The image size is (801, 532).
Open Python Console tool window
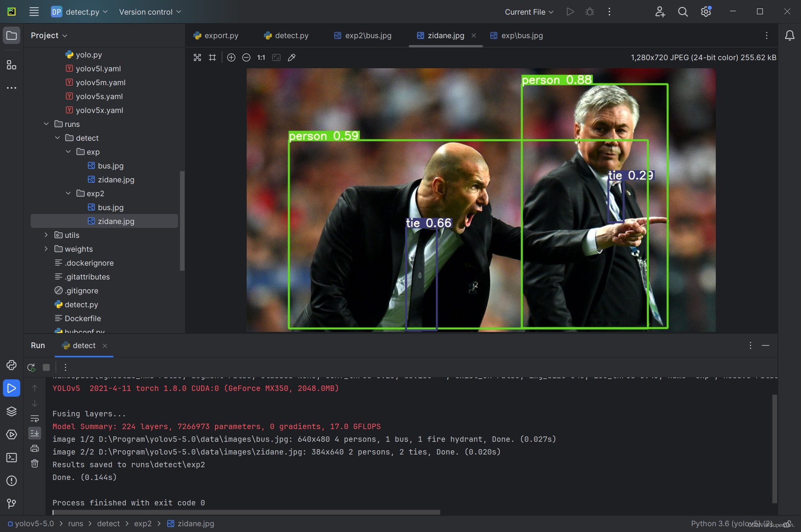point(12,365)
